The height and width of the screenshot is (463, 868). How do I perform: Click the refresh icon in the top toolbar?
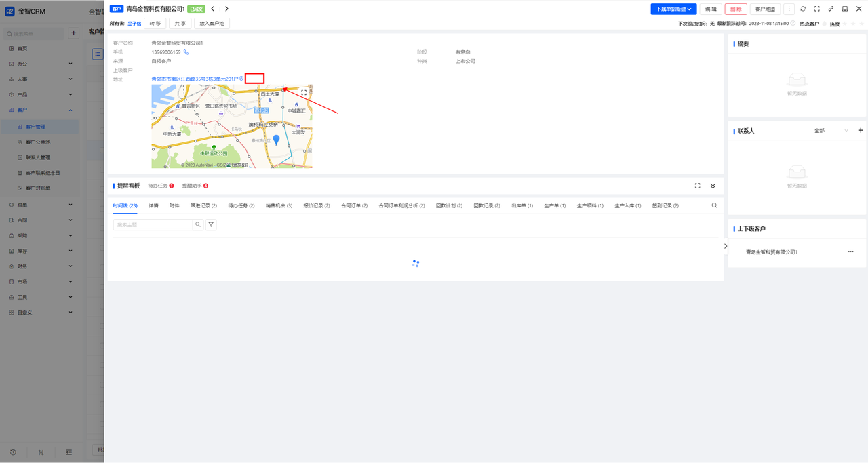point(803,9)
